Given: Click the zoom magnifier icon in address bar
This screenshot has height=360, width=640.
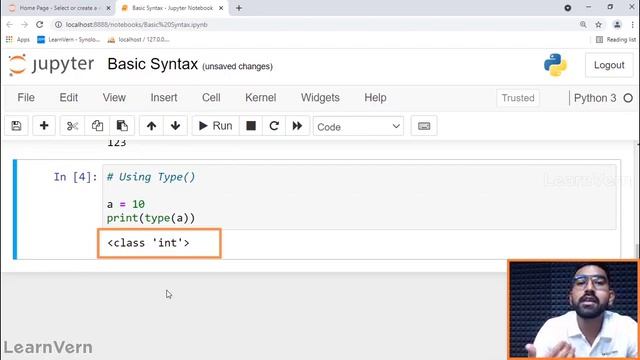Looking at the screenshot, I should point(583,24).
